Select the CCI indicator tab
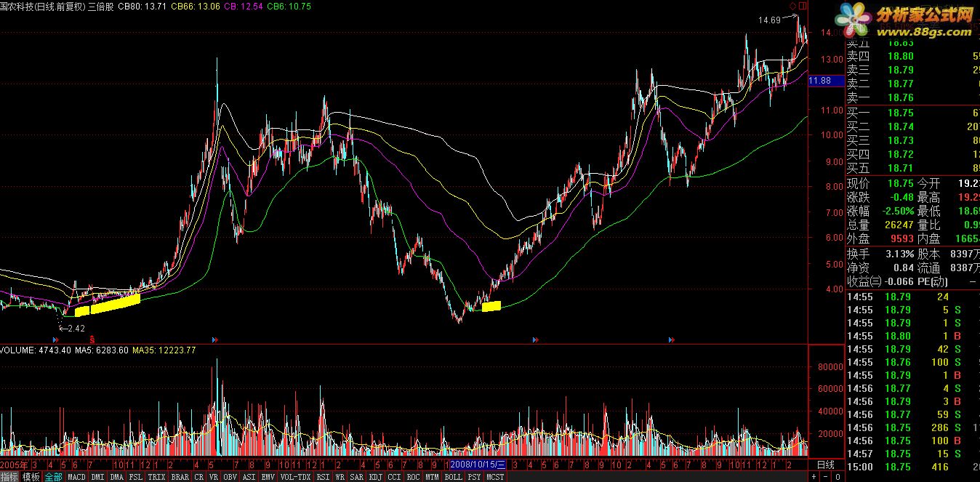Image resolution: width=980 pixels, height=482 pixels. (395, 477)
